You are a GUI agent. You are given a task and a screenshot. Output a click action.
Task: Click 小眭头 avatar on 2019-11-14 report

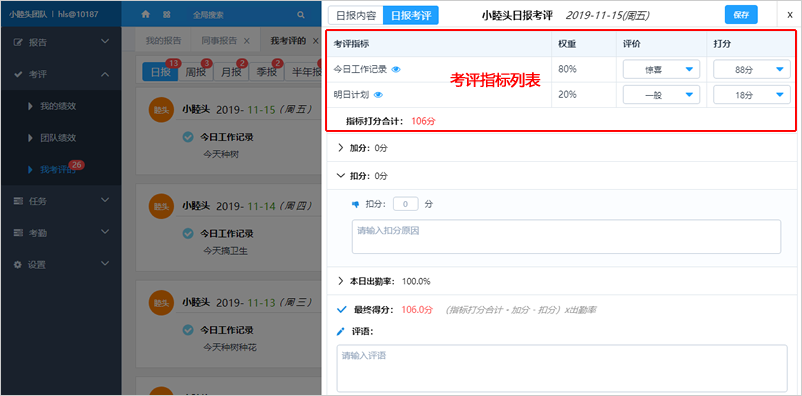pyautogui.click(x=161, y=206)
